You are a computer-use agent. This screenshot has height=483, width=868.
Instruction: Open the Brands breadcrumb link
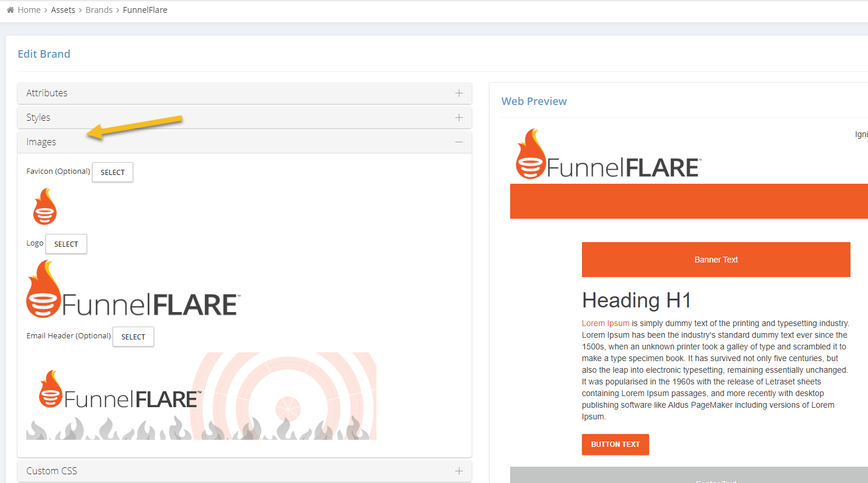[99, 10]
